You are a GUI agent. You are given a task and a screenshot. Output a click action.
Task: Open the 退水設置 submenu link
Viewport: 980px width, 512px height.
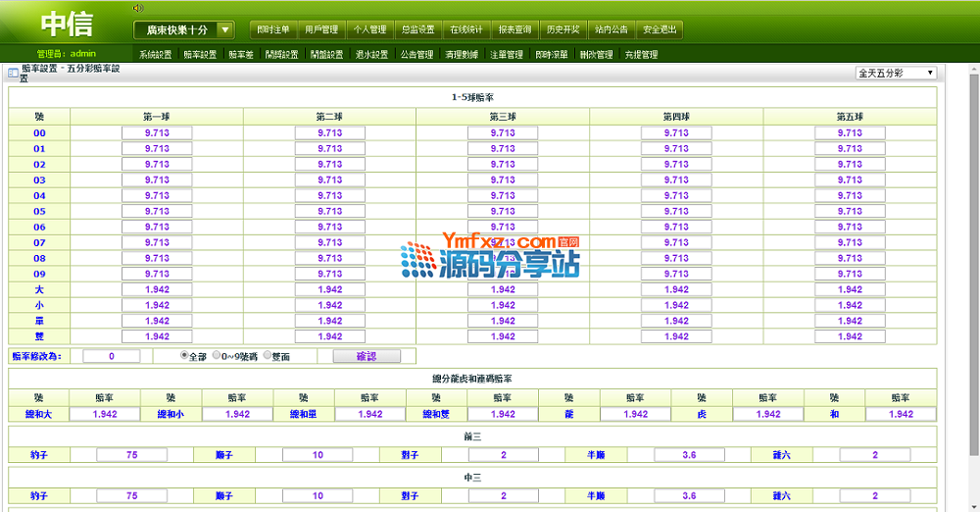point(371,55)
